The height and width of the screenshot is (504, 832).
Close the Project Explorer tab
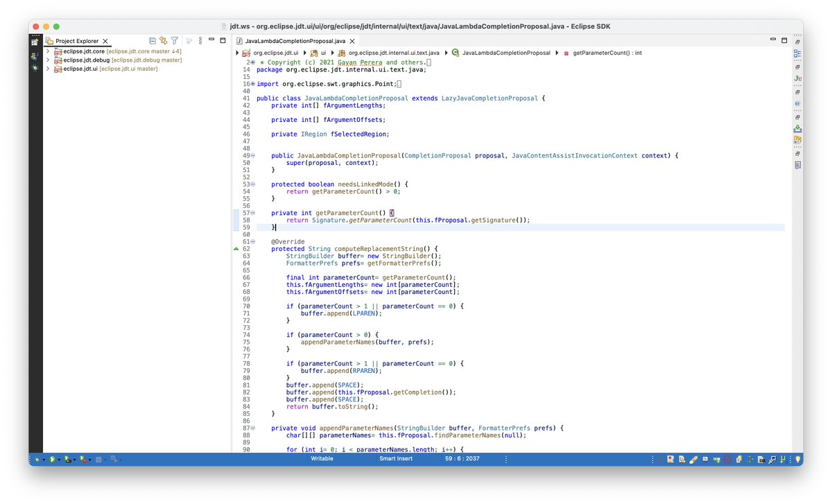(105, 42)
